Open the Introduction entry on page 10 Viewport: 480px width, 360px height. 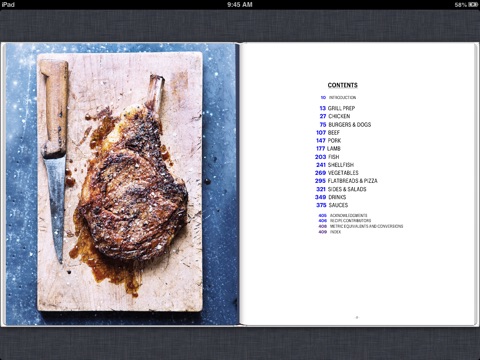(338, 98)
